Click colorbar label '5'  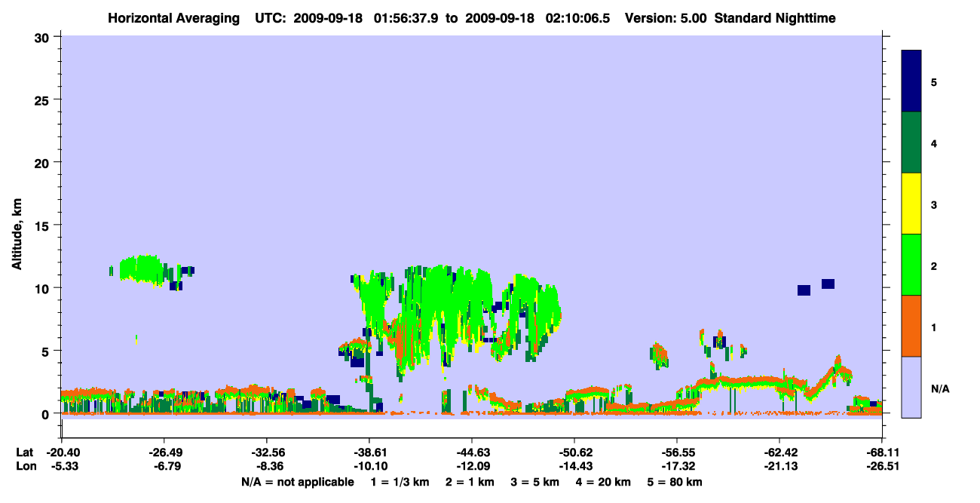[934, 81]
